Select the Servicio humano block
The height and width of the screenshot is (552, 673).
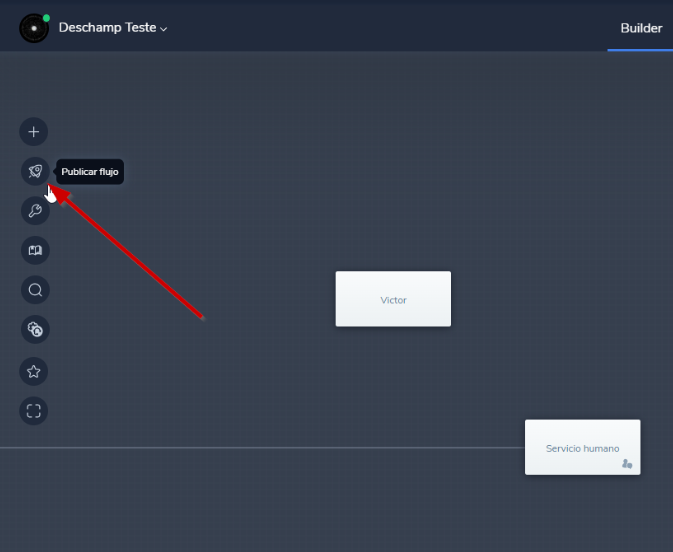582,447
